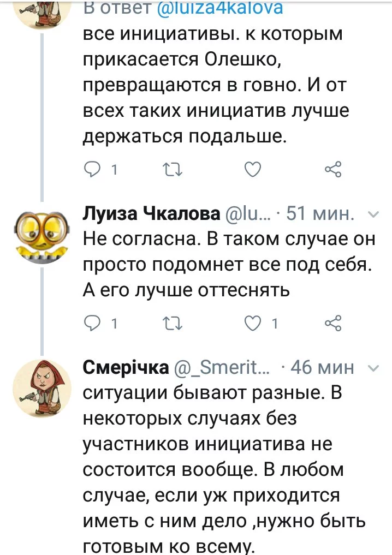This screenshot has width=392, height=555.
Task: Retweet the first tweet about Олешко
Action: click(174, 170)
